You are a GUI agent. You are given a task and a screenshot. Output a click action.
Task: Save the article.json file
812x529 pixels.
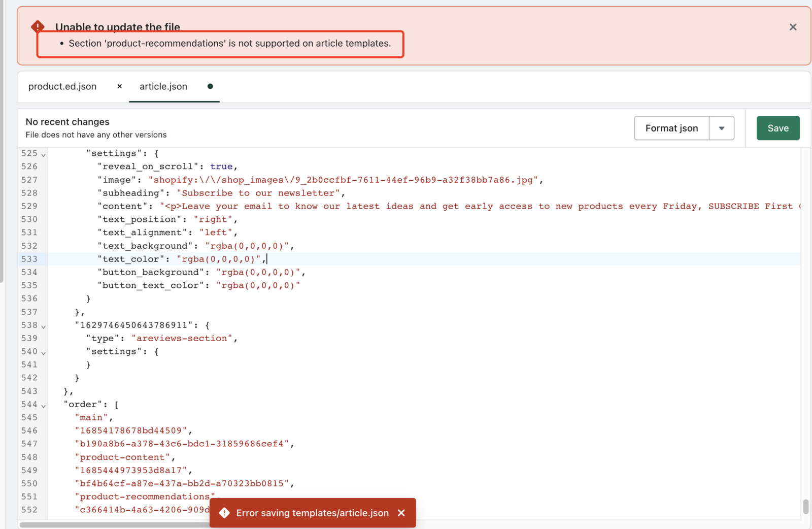(x=777, y=128)
